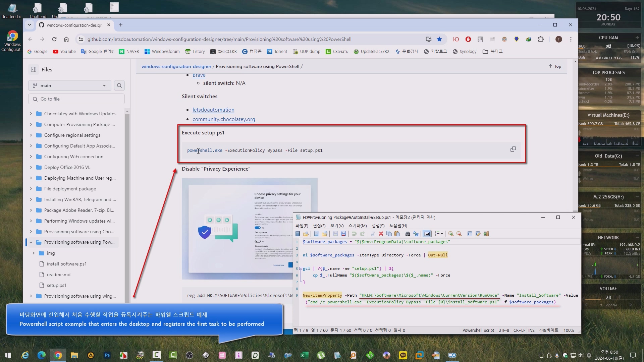
Task: Open the YouTube bookmark
Action: (x=64, y=51)
